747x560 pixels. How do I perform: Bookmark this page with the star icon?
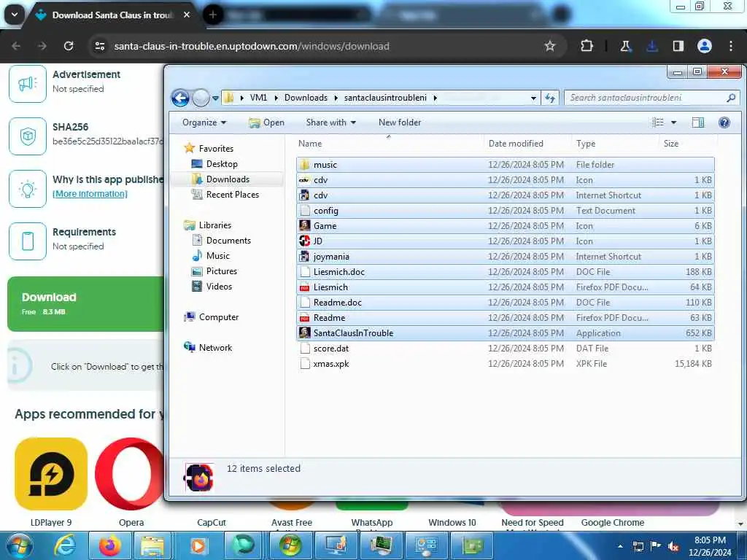click(x=550, y=46)
